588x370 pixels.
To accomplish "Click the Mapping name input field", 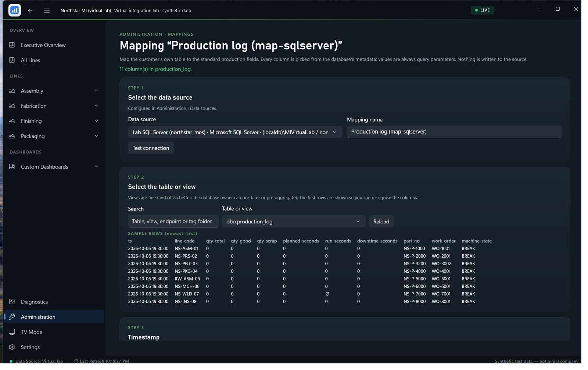I will [x=454, y=132].
